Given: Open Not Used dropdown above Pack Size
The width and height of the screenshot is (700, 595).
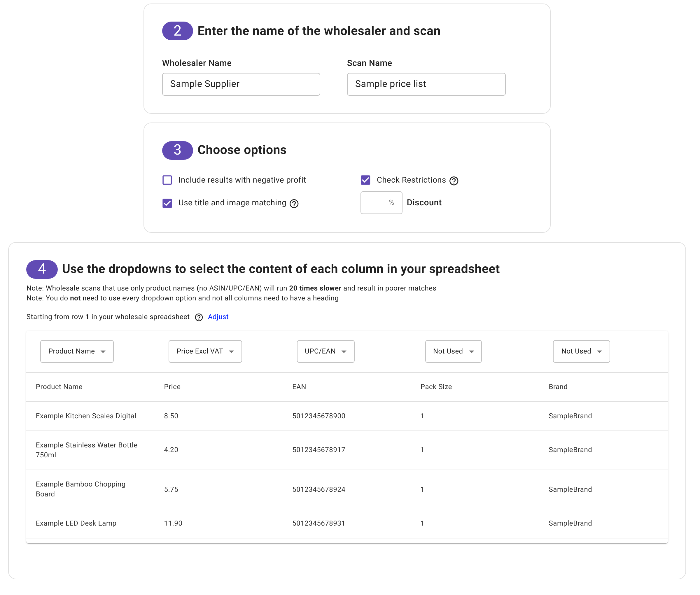Looking at the screenshot, I should pos(453,351).
